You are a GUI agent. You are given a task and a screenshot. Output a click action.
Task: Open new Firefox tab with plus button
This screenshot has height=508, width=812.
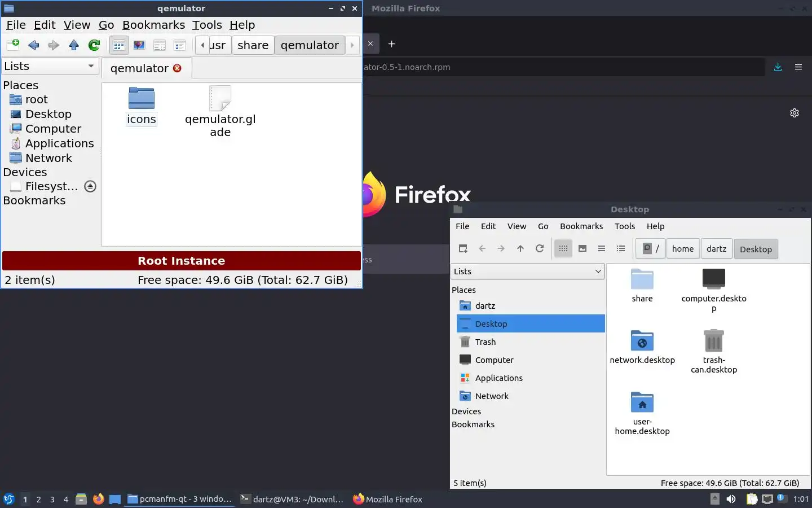tap(392, 43)
